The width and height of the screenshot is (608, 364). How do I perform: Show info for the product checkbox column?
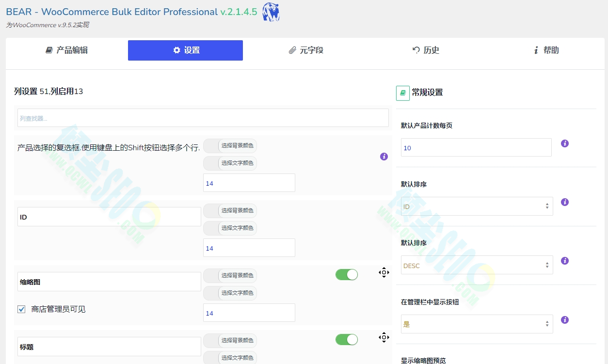click(384, 157)
